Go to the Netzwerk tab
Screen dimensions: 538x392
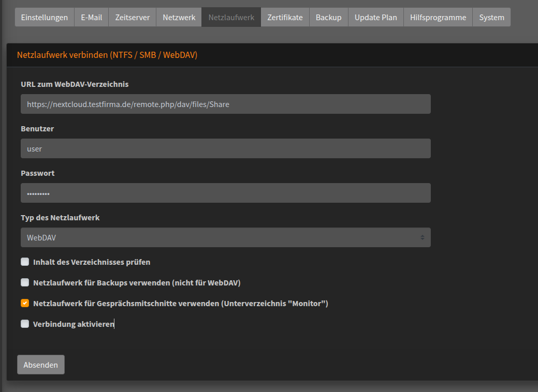(x=179, y=17)
